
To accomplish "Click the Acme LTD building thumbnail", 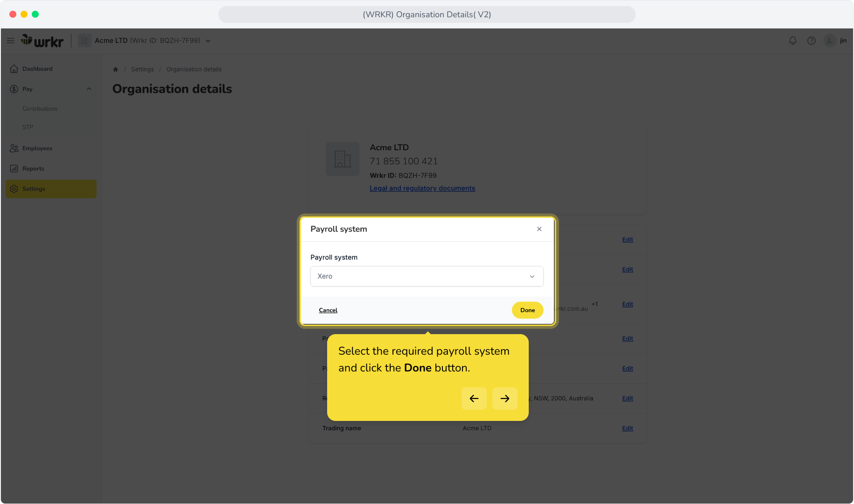I will [343, 159].
